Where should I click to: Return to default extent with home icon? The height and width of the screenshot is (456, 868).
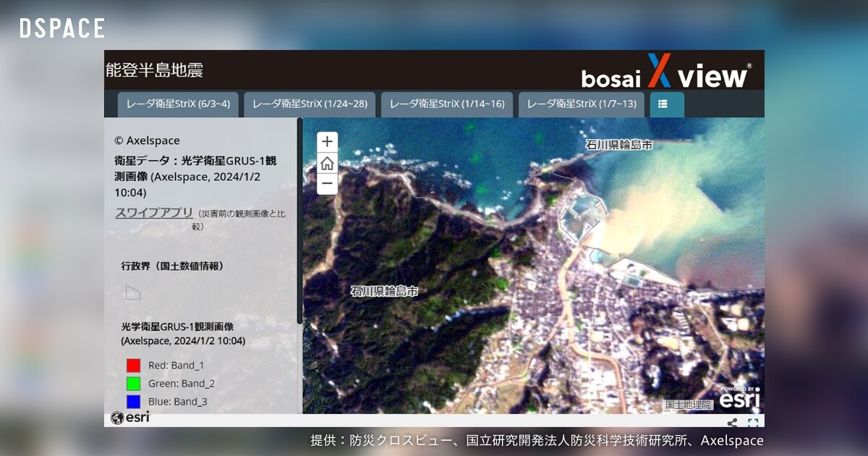326,163
